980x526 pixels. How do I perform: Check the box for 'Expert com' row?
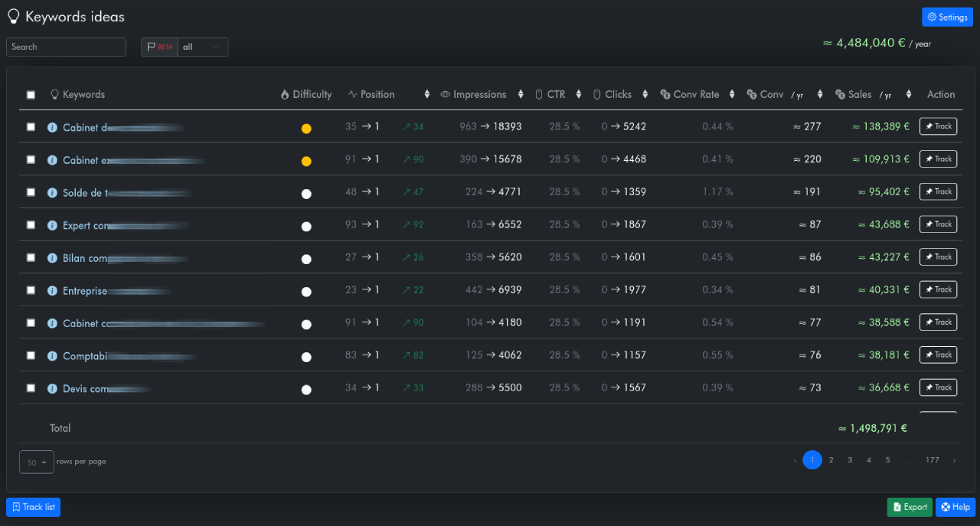click(31, 225)
